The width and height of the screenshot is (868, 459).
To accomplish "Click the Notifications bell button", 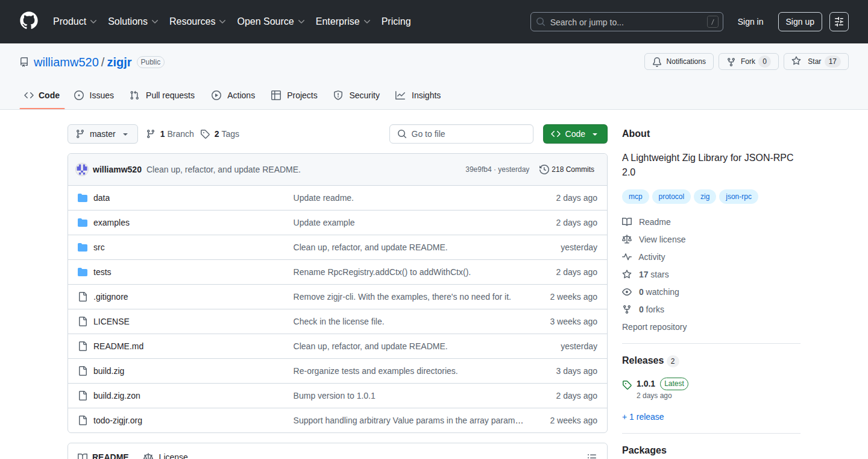I will (x=679, y=62).
